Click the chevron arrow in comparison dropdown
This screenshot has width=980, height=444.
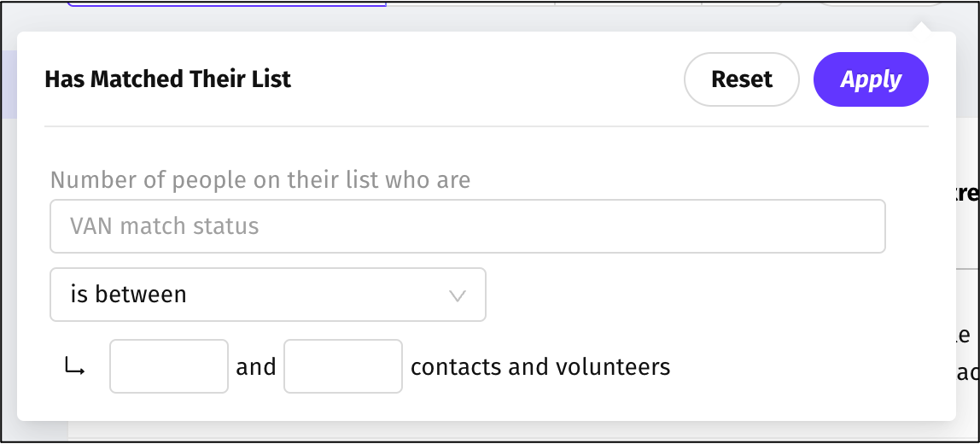click(x=458, y=295)
